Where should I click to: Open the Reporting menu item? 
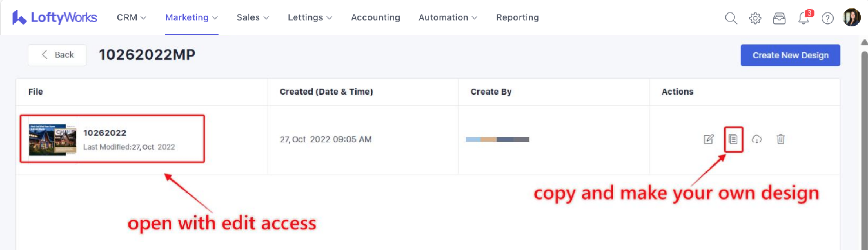point(517,17)
